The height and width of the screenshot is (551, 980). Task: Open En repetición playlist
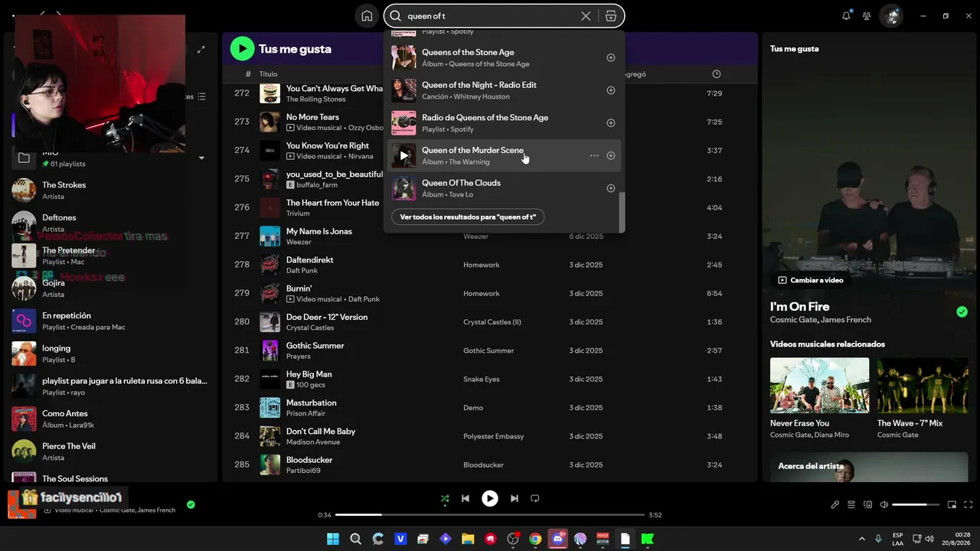click(x=109, y=321)
